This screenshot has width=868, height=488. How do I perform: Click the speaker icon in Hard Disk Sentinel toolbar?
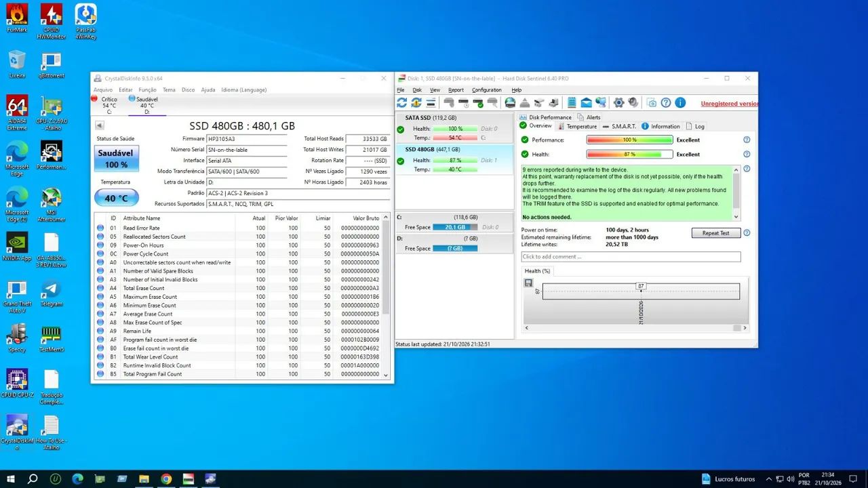(633, 102)
